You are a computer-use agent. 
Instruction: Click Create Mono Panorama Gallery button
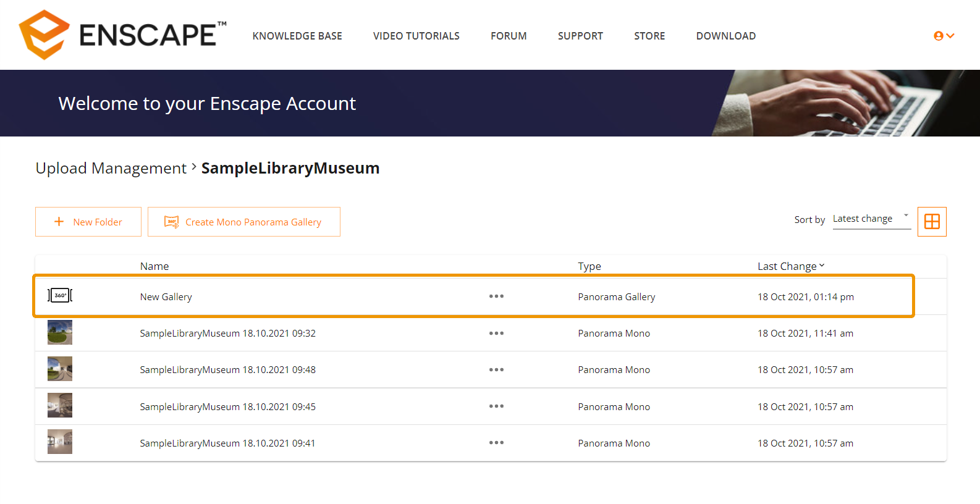244,222
